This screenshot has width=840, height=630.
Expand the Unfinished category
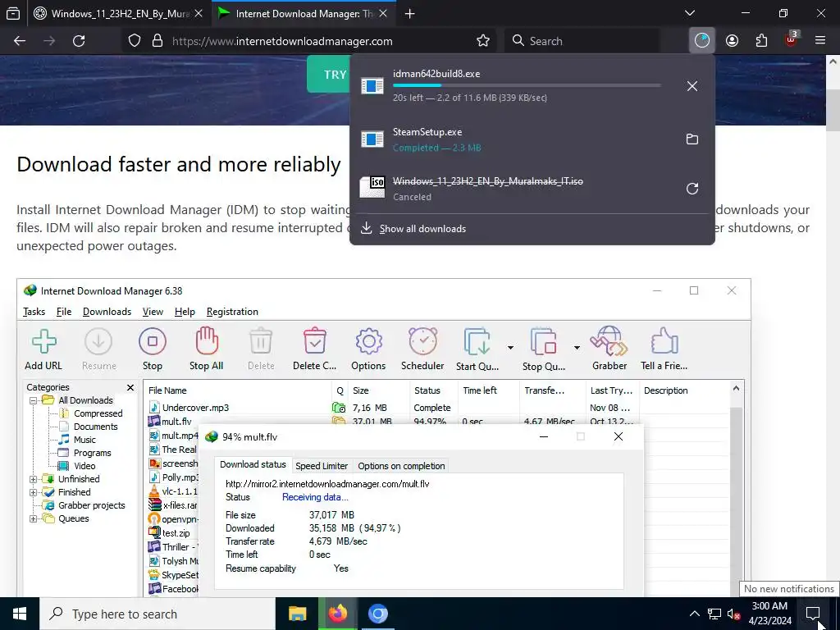click(33, 479)
